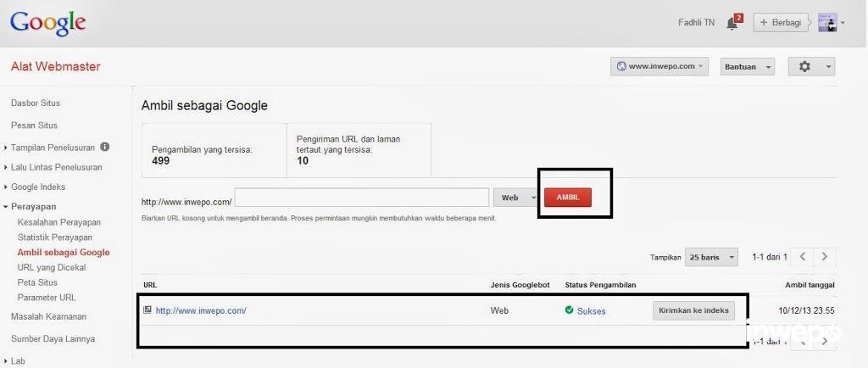Click the red AMBIL button
The height and width of the screenshot is (368, 868).
click(567, 198)
